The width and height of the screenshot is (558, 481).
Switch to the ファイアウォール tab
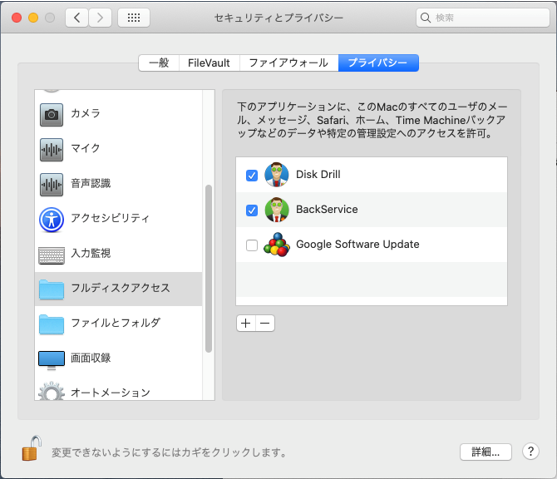click(289, 63)
